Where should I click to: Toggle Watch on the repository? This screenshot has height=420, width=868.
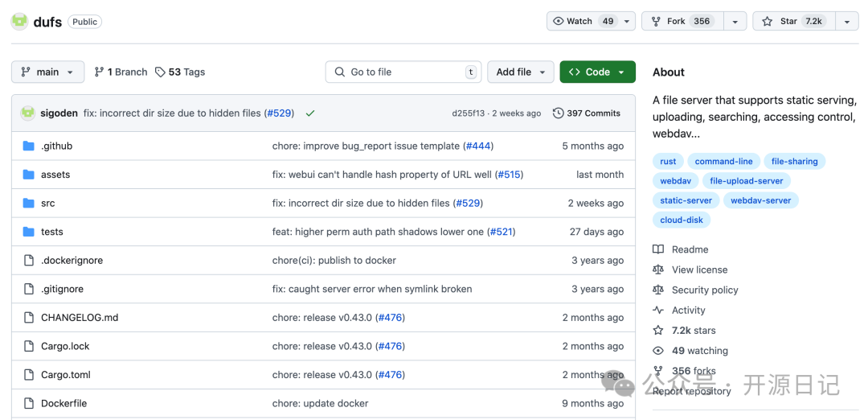point(582,22)
